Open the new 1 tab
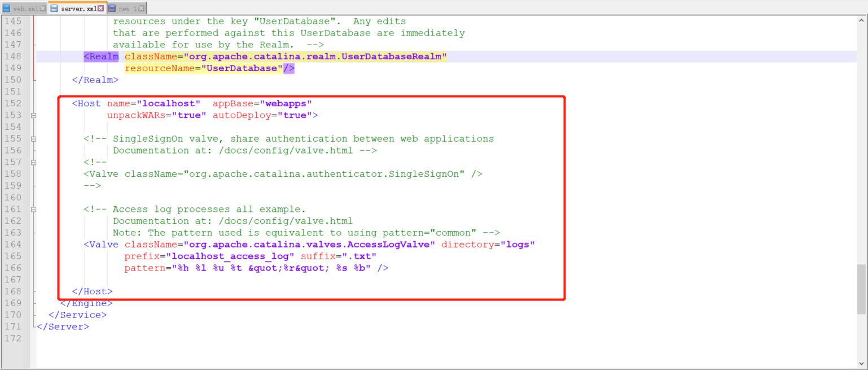Screen dimensions: 868x370 [x=126, y=8]
